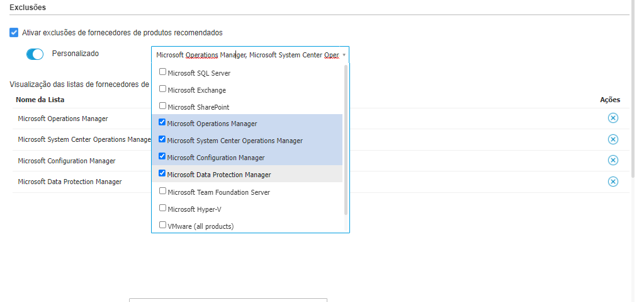This screenshot has height=302, width=644.
Task: Uncheck Microsoft System Center Operations Manager option
Action: [x=162, y=139]
